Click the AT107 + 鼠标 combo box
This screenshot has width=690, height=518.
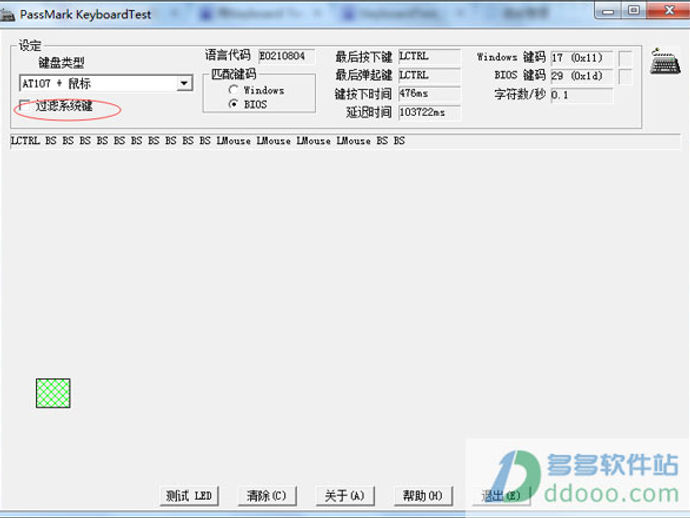coord(106,83)
